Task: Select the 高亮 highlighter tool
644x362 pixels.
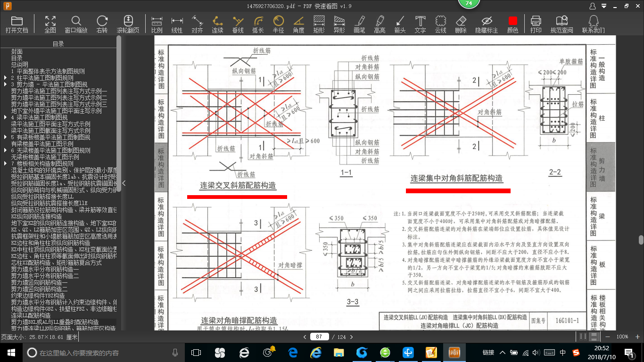Action: [380, 24]
